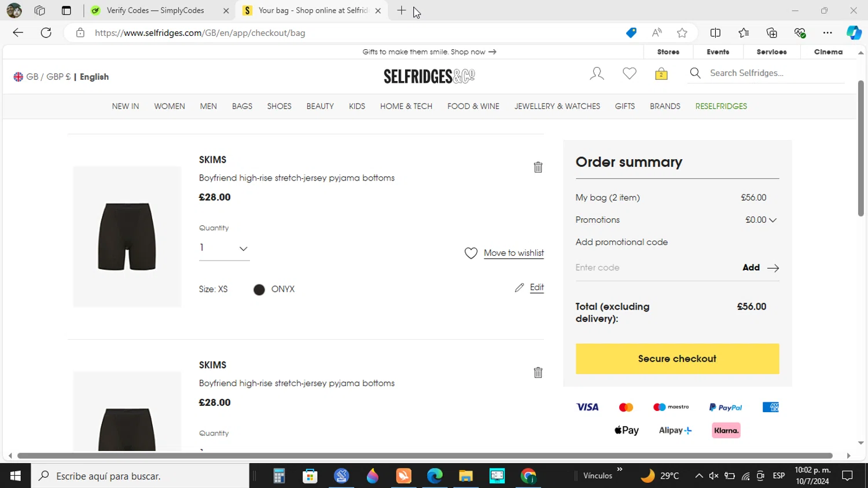Screen dimensions: 868x488
Task: Refresh the Selfridges page
Action: coord(46,32)
